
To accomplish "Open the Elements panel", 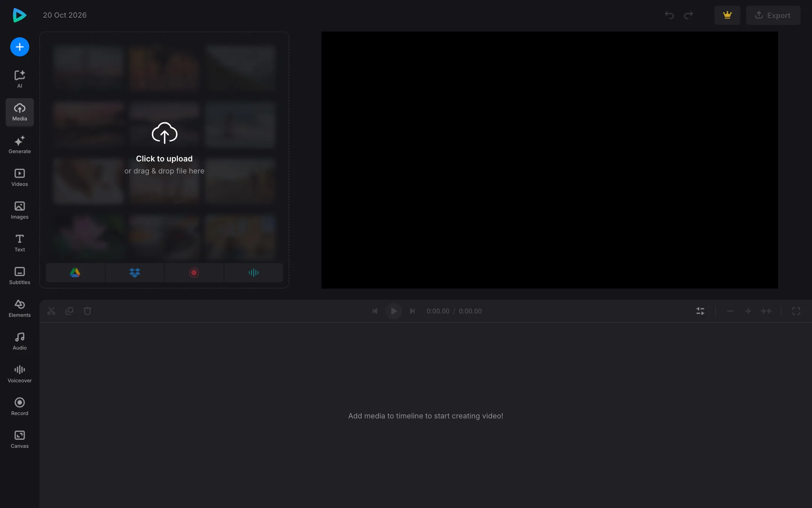I will point(20,309).
